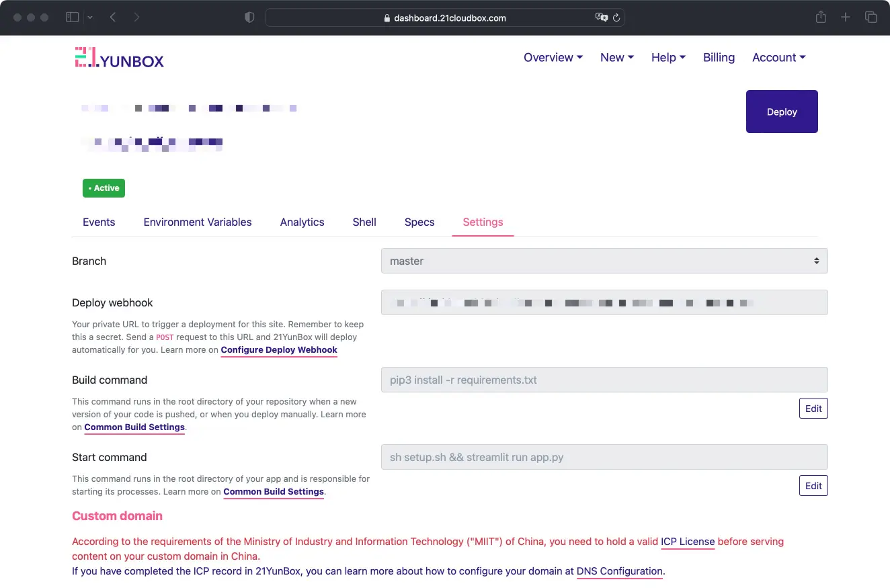Open the privacy shield icon
This screenshot has width=890, height=588.
tap(249, 17)
